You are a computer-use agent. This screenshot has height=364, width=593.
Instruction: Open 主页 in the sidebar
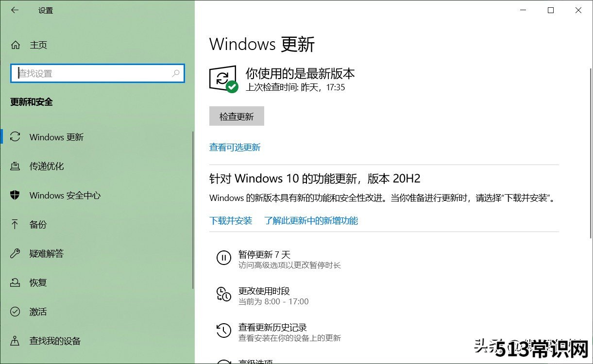pyautogui.click(x=38, y=45)
